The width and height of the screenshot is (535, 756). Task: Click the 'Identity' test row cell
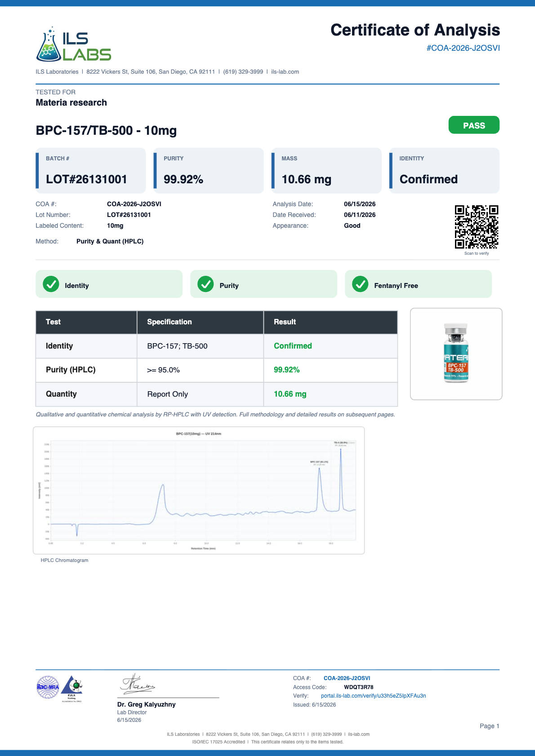coord(86,346)
